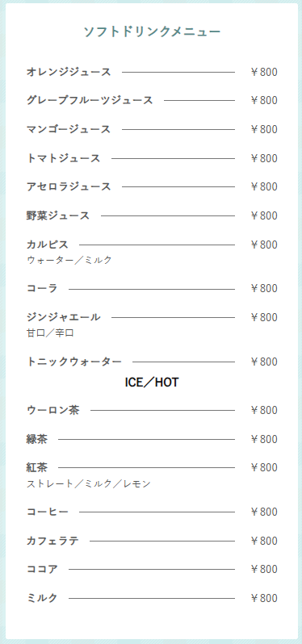Select グレープフルーツジュース item
The width and height of the screenshot is (302, 644).
(90, 100)
